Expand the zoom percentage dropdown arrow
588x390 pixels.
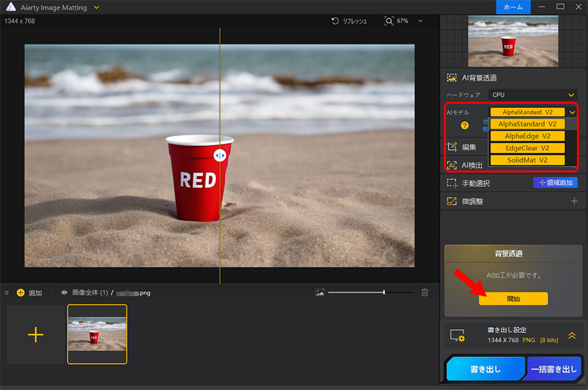421,21
